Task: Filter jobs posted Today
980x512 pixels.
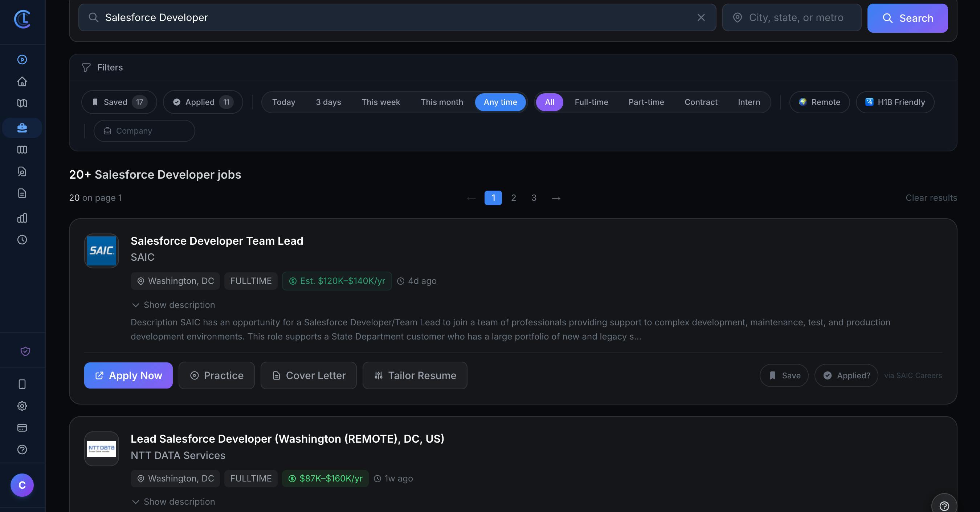Action: 284,102
